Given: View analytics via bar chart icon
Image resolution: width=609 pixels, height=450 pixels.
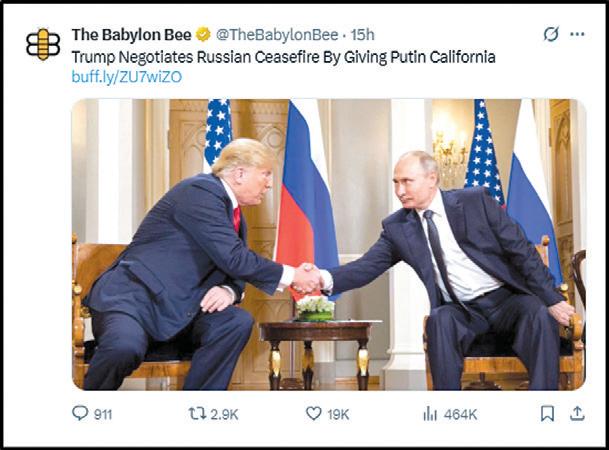Looking at the screenshot, I should click(430, 414).
